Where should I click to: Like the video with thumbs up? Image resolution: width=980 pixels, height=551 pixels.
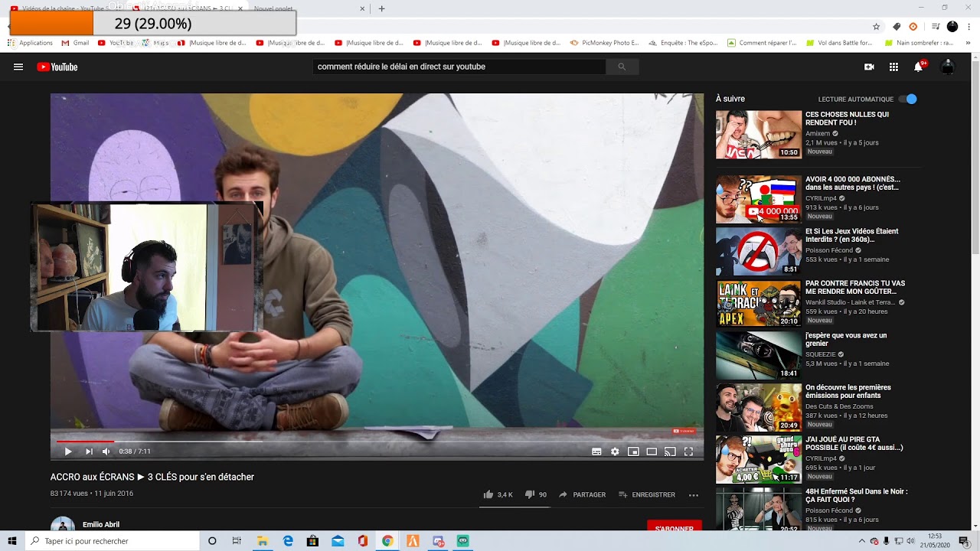click(488, 494)
